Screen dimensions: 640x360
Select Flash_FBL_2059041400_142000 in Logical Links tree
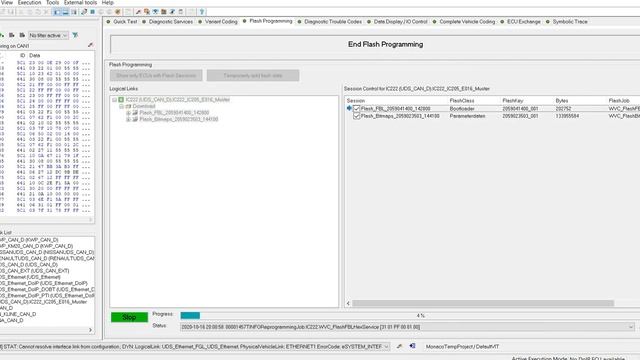click(x=174, y=113)
